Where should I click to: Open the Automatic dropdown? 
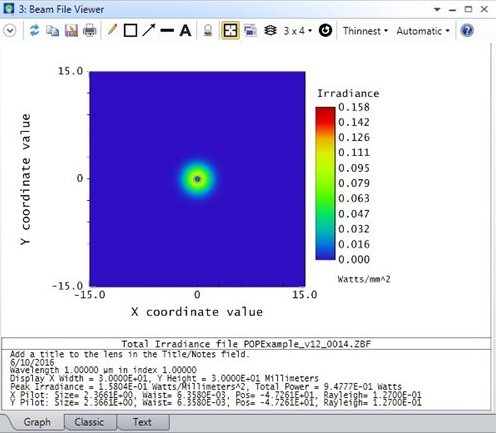[423, 31]
